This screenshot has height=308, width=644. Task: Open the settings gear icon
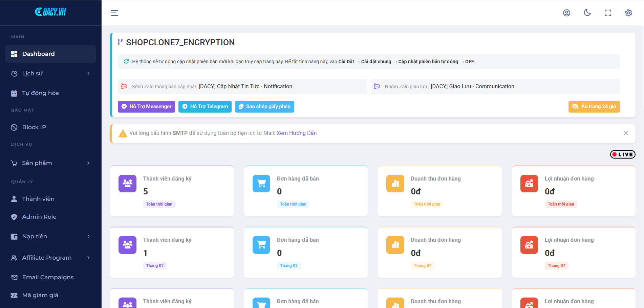[x=628, y=13]
